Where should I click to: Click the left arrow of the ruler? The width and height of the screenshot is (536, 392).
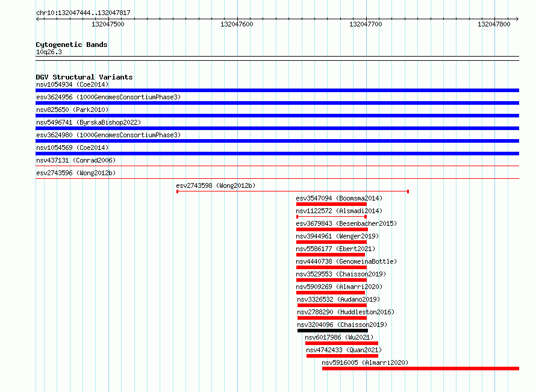[37, 19]
